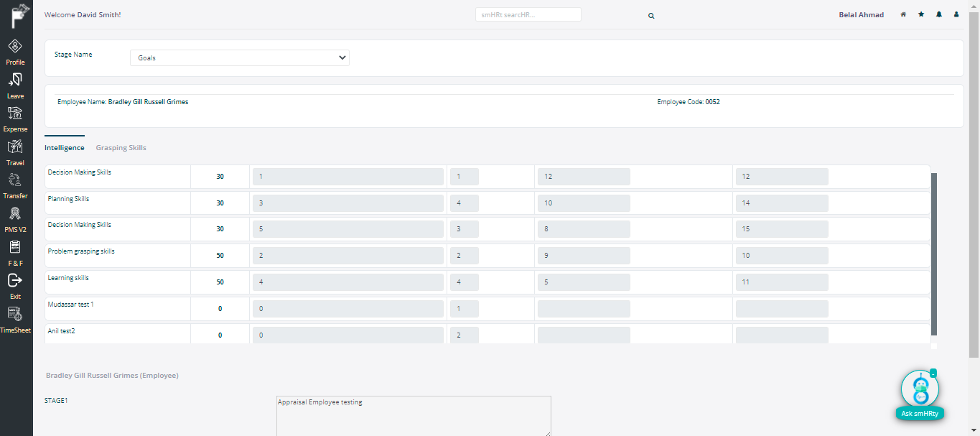Click the home icon in header
This screenshot has width=980, height=436.
903,14
